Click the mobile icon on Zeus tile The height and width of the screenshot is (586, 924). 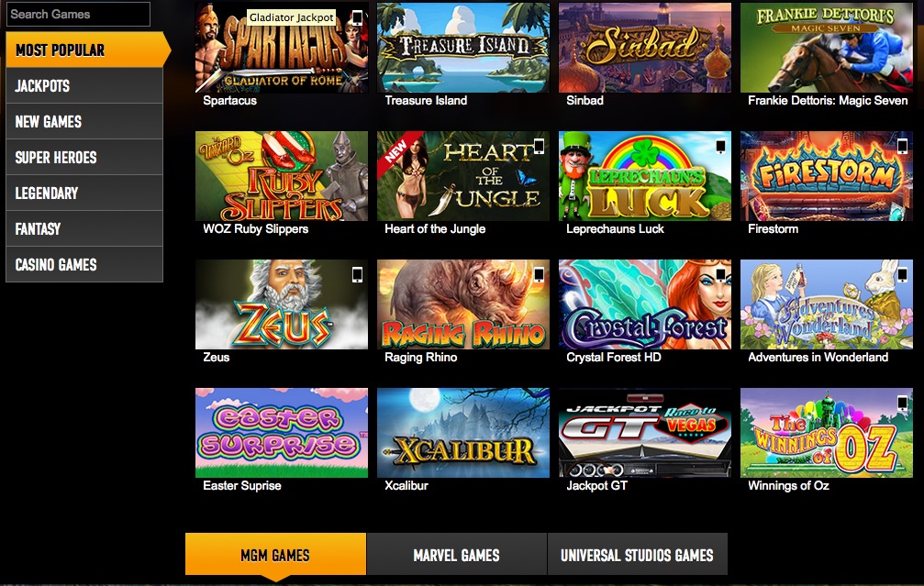(357, 275)
